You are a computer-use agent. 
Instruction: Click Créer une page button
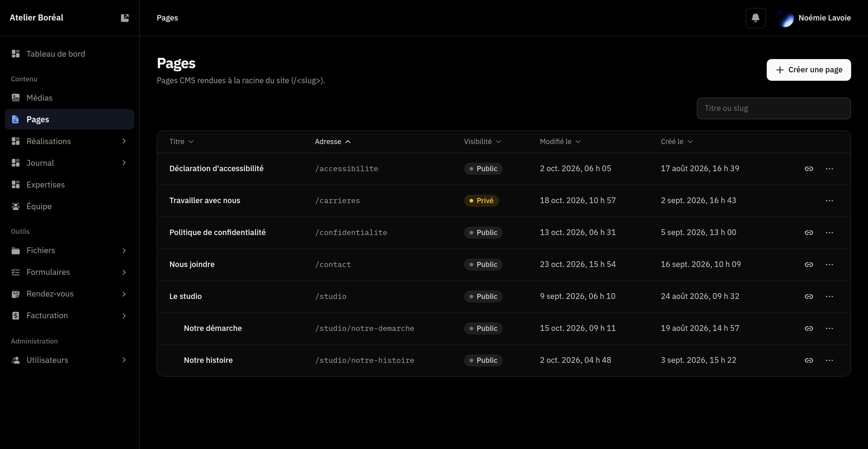coord(809,70)
